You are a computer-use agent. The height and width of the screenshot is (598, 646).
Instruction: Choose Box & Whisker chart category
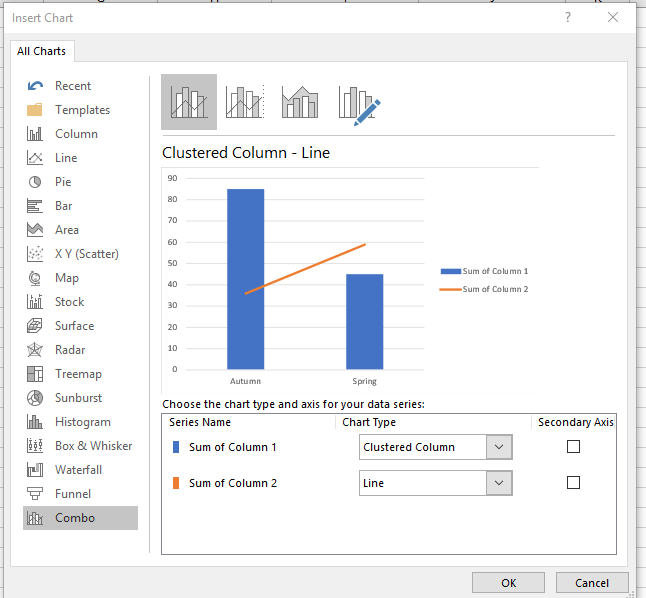pyautogui.click(x=80, y=446)
